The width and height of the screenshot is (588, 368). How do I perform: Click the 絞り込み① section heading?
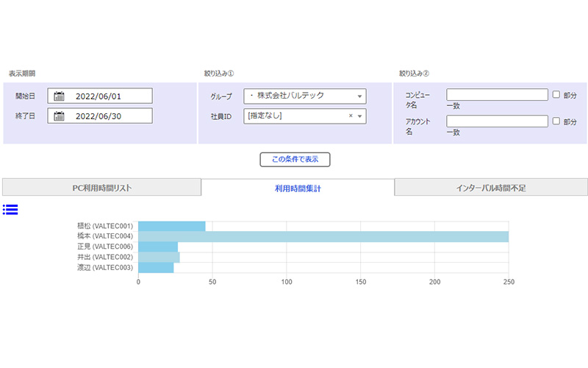[x=219, y=74]
